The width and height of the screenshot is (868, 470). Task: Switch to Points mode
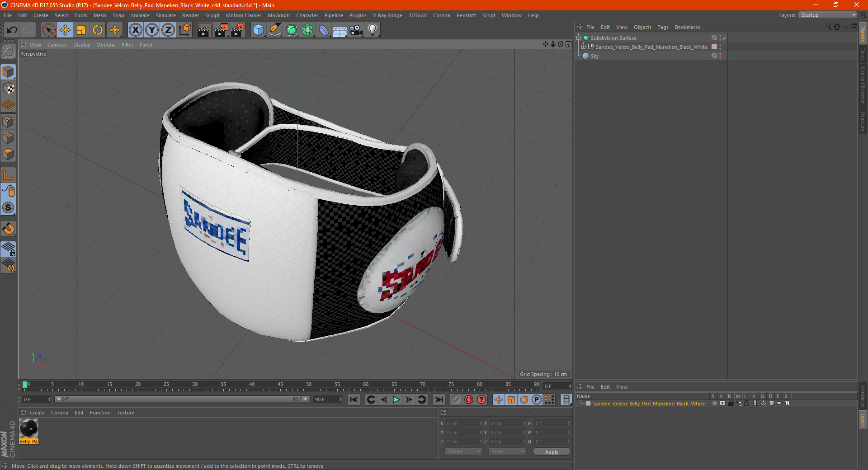[8, 122]
